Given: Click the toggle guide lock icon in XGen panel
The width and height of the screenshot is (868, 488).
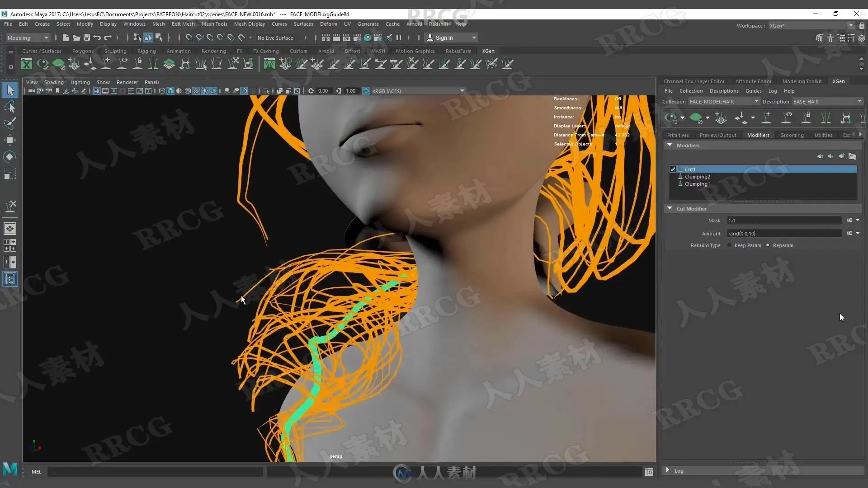Looking at the screenshot, I should (806, 118).
